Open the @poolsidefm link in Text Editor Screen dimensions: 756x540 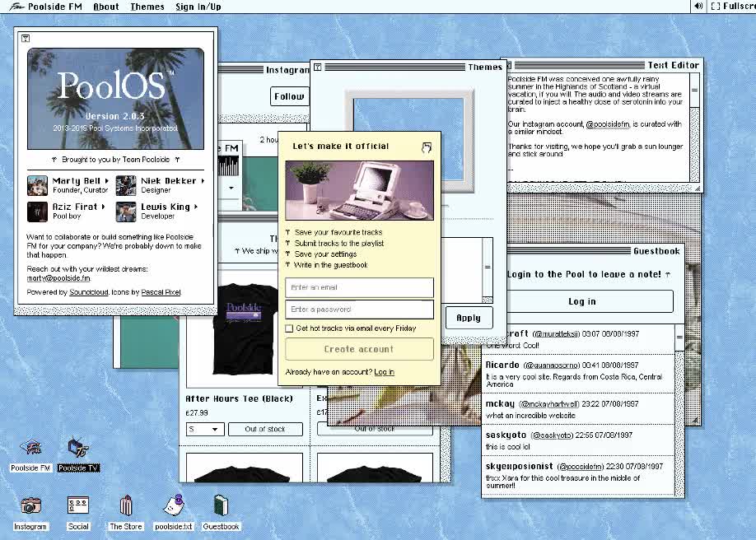coord(608,124)
